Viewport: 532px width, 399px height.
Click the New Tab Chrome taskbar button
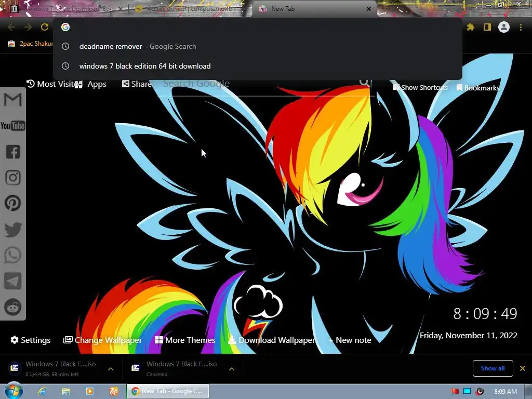(x=168, y=391)
